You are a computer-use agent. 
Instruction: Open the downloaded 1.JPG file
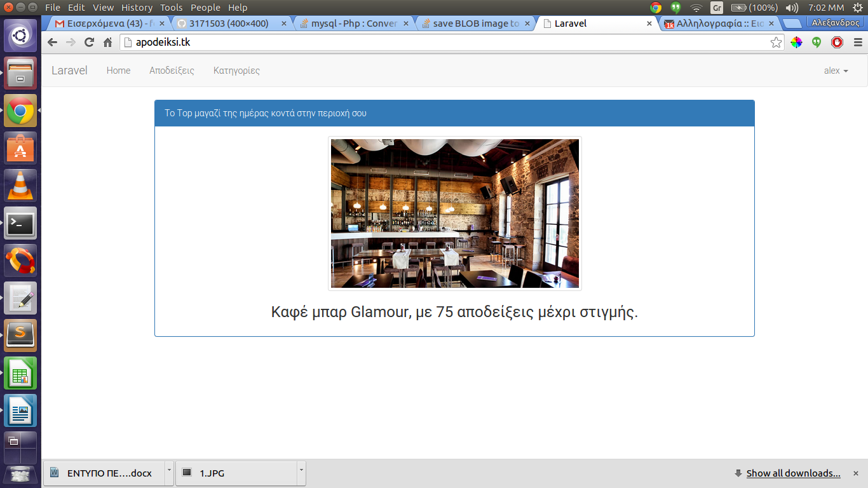click(x=236, y=473)
